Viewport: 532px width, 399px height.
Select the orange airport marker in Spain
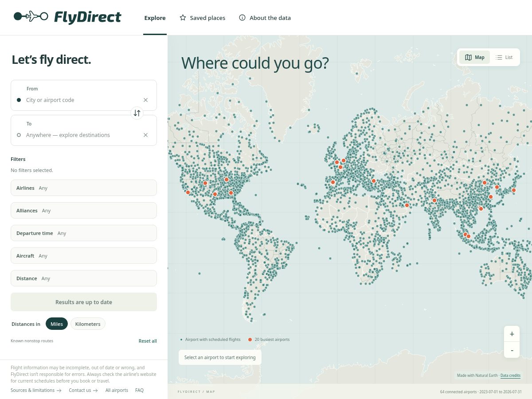point(333,182)
